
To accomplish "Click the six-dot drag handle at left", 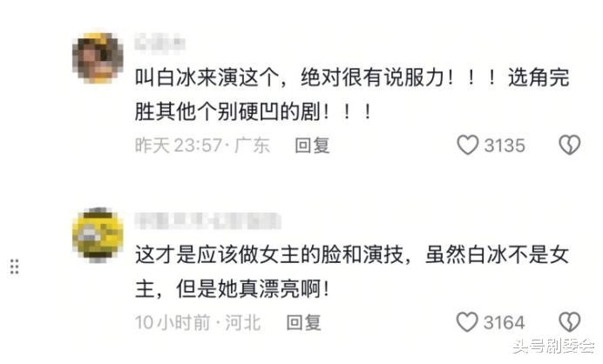I will pos(14,266).
